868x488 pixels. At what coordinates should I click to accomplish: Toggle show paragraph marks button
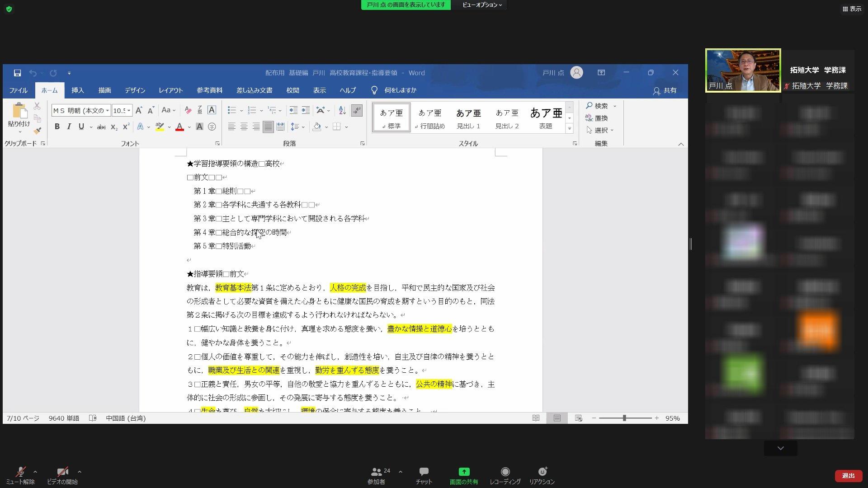click(x=357, y=110)
